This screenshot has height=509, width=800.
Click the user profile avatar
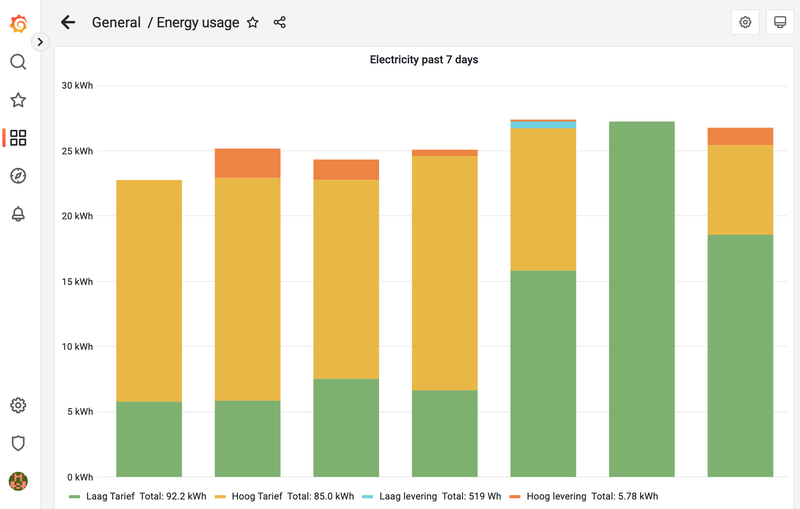pos(18,481)
